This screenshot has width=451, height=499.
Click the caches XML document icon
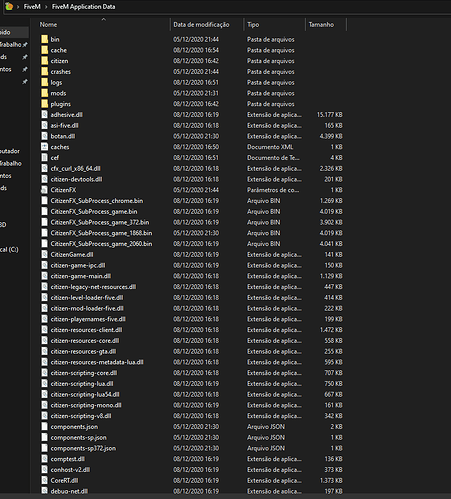point(45,147)
